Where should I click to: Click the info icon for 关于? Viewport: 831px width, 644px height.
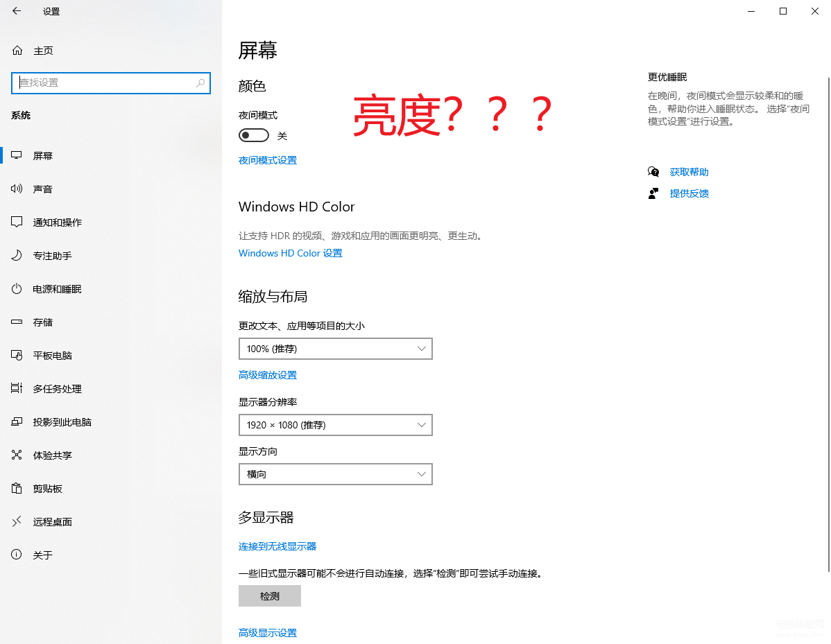tap(17, 555)
